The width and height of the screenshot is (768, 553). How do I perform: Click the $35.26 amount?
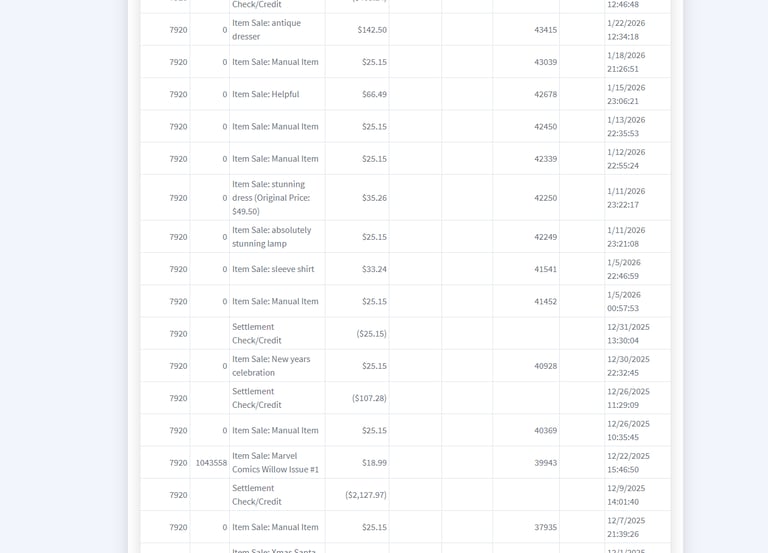pyautogui.click(x=374, y=198)
